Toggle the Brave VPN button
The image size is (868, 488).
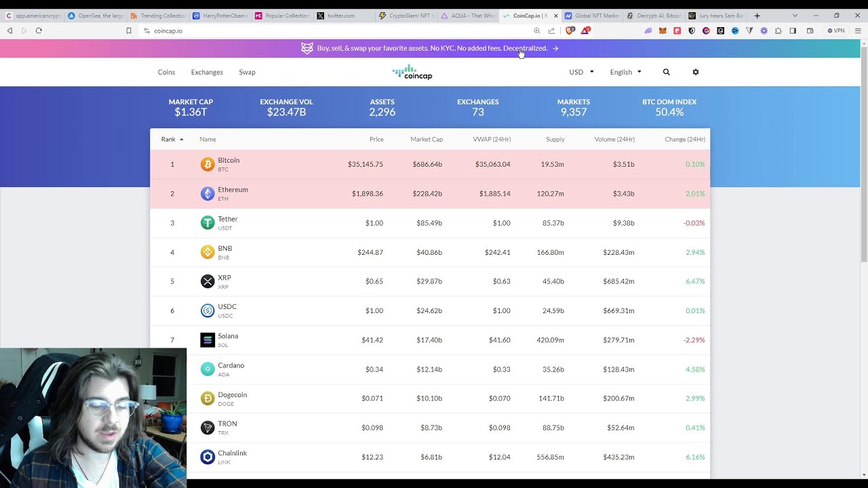click(x=835, y=30)
